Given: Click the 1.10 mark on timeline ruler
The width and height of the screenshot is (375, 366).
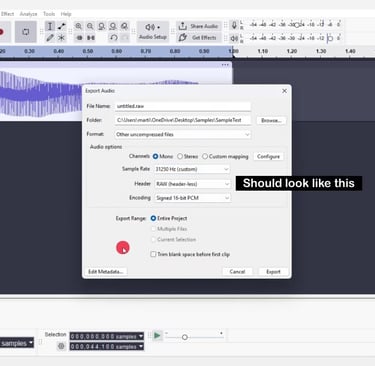Looking at the screenshot, I should click(263, 51).
